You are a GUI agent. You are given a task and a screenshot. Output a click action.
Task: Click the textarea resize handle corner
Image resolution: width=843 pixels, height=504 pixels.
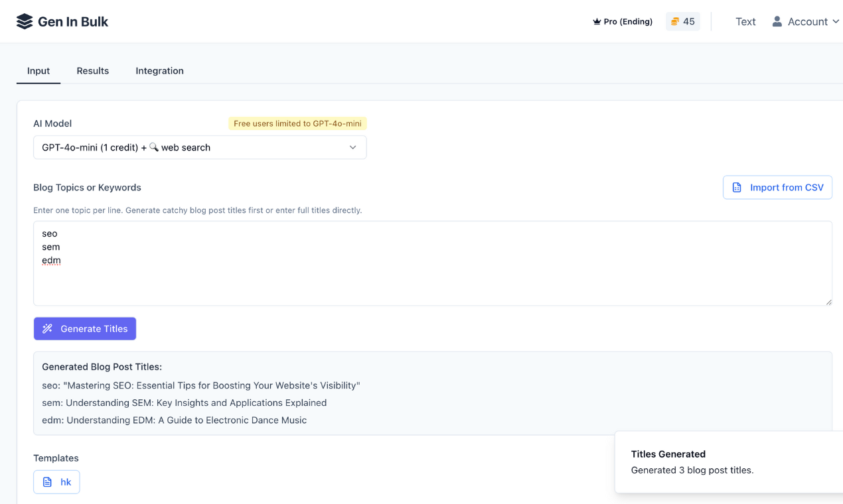(828, 302)
